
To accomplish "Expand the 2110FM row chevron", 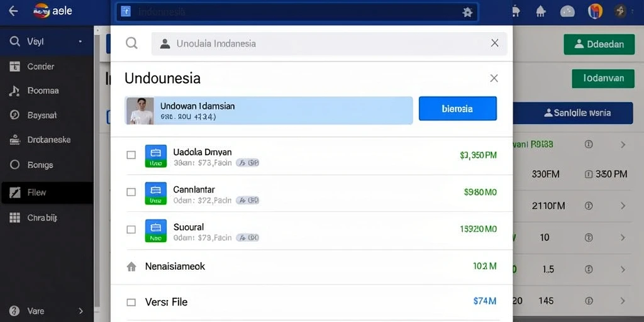I will point(623,206).
